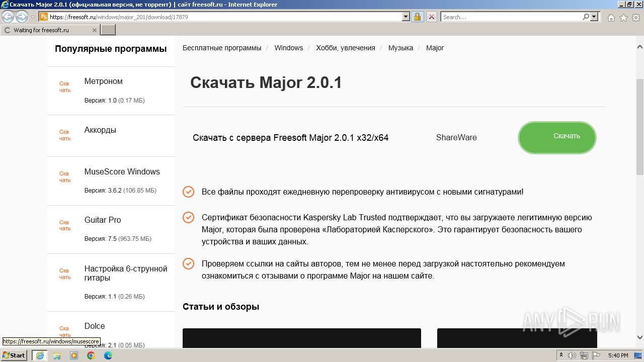Click the 'Скачать Major 2.0.1' heading
The height and width of the screenshot is (362, 644).
click(x=266, y=82)
